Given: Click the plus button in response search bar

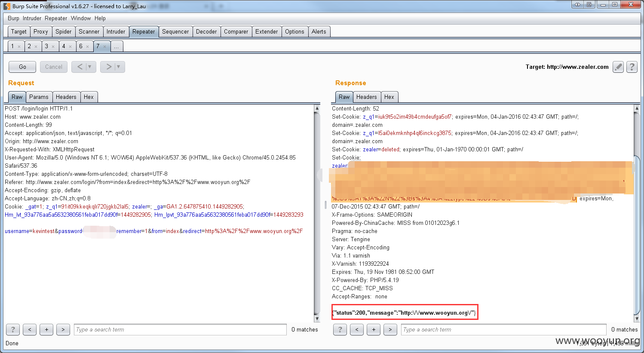Looking at the screenshot, I should coord(374,329).
